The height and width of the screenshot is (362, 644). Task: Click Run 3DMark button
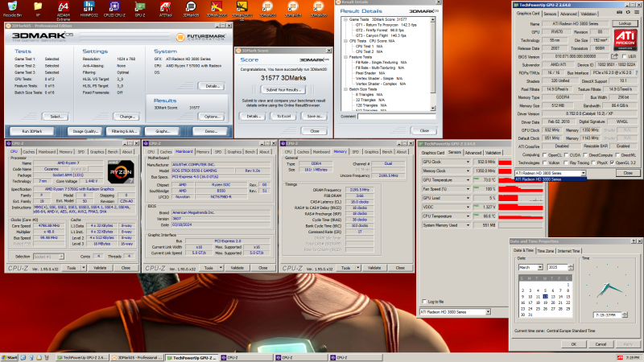click(32, 131)
